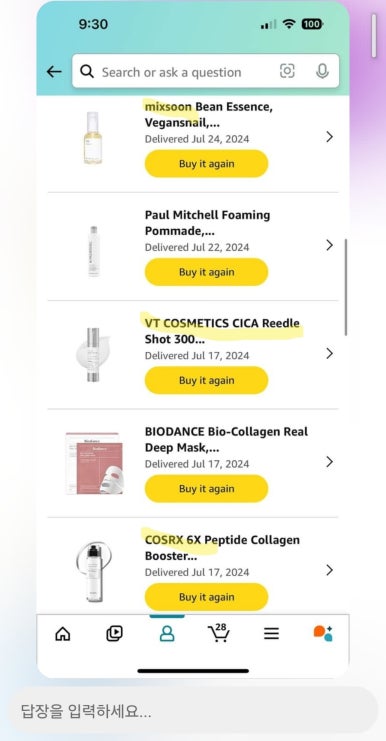Screen dimensions: 386x741
Task: Buy Paul Mitchell Foaming Pommade again
Action: (206, 272)
